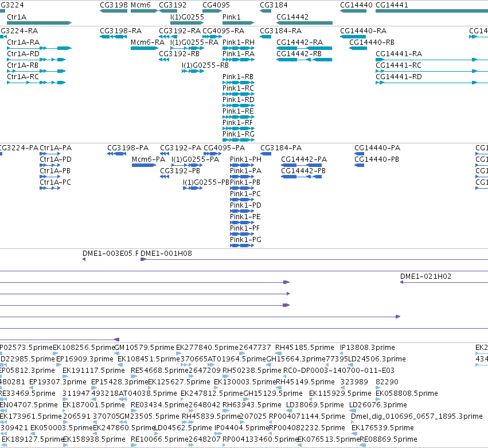Image resolution: width=488 pixels, height=448 pixels.
Task: Select the DME1-021H02 clone
Action: (x=444, y=282)
